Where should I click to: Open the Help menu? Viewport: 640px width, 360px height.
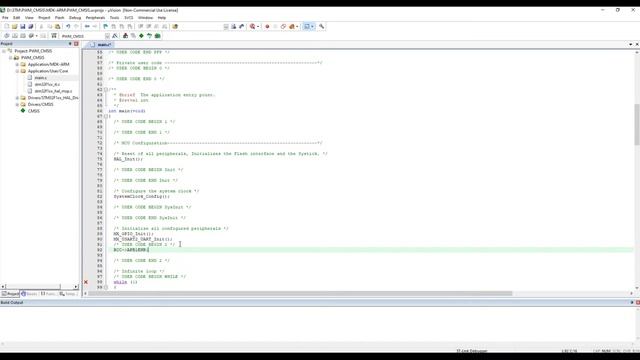tap(162, 18)
